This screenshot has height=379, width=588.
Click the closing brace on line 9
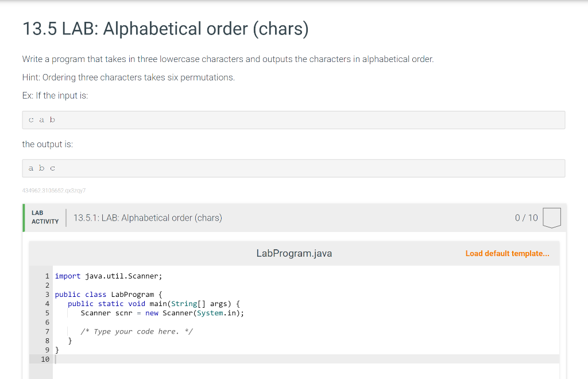57,350
